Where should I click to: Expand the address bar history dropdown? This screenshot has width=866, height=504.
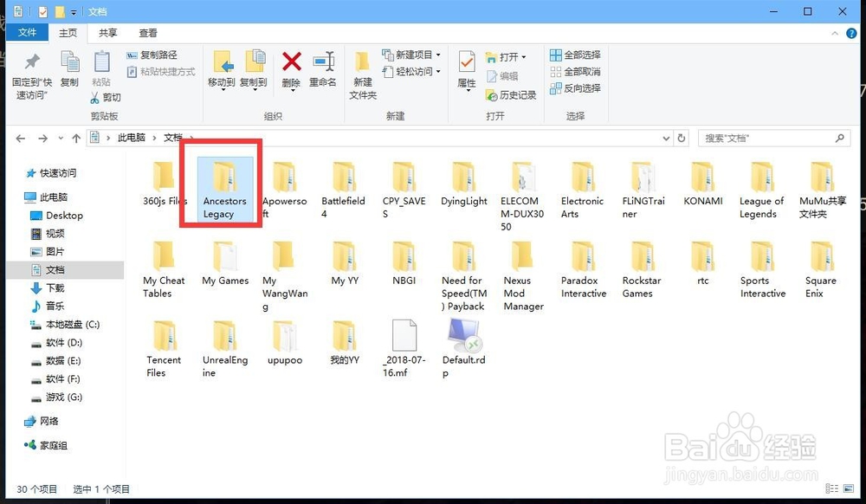666,138
